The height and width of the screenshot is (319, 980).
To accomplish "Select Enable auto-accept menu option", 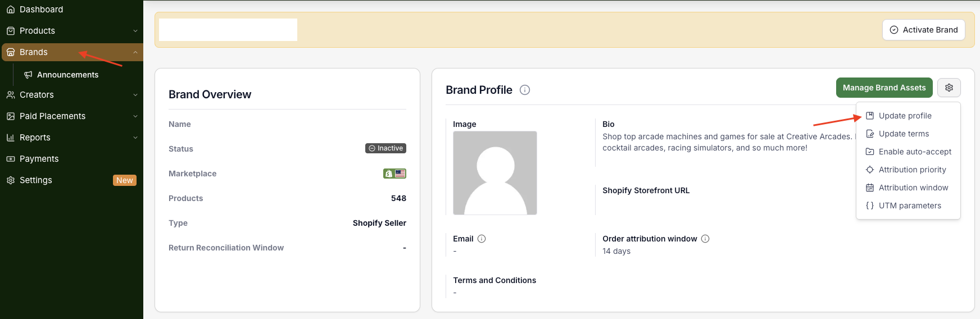I will pyautogui.click(x=915, y=152).
